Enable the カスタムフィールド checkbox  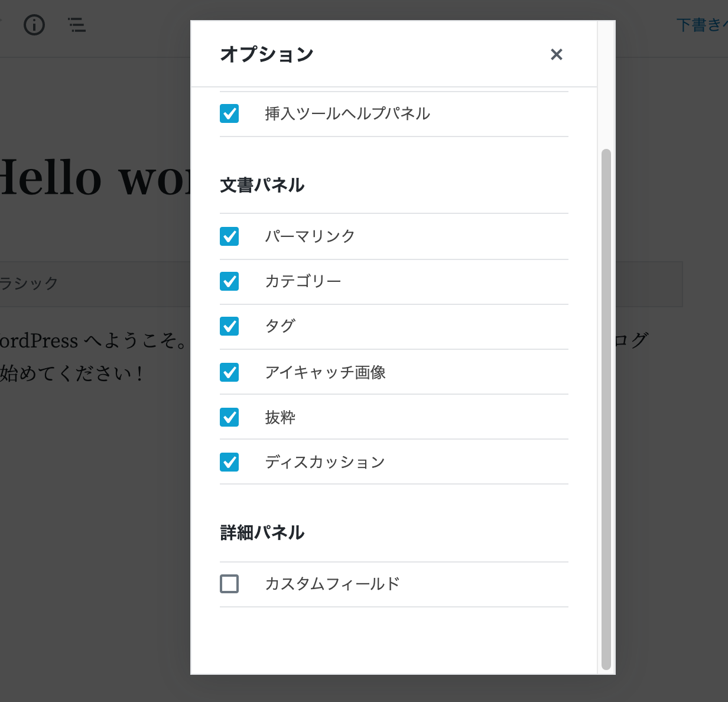pos(229,584)
